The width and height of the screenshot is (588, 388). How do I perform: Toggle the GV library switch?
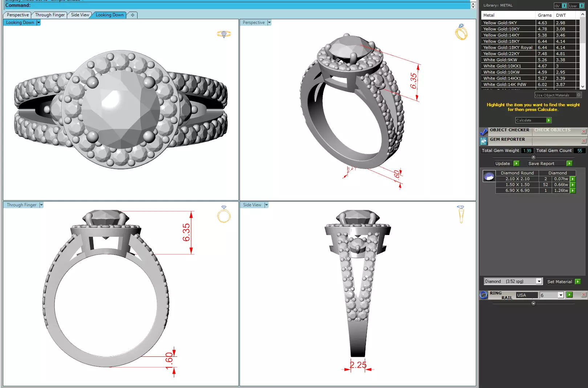pos(560,5)
